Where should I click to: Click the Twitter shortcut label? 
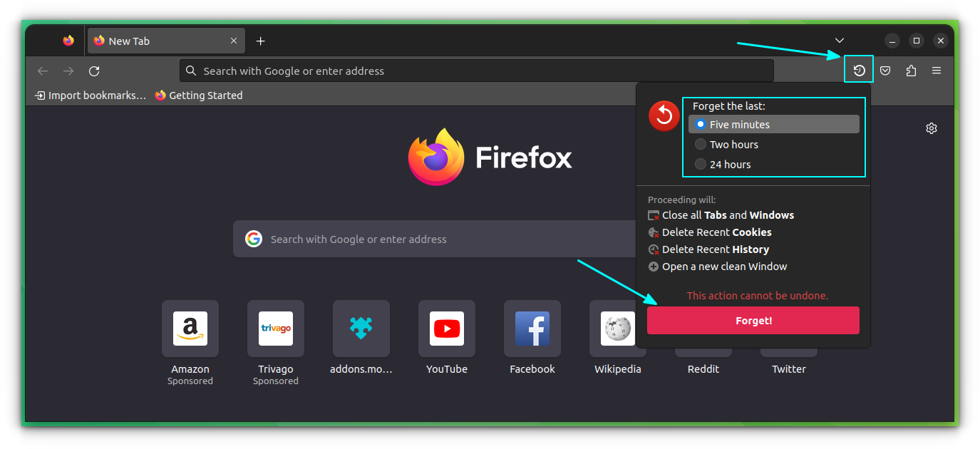point(789,369)
